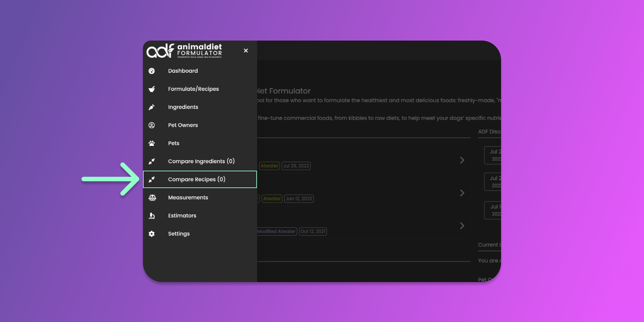The image size is (644, 322).
Task: Click the Dashboard gauge icon
Action: coord(152,71)
